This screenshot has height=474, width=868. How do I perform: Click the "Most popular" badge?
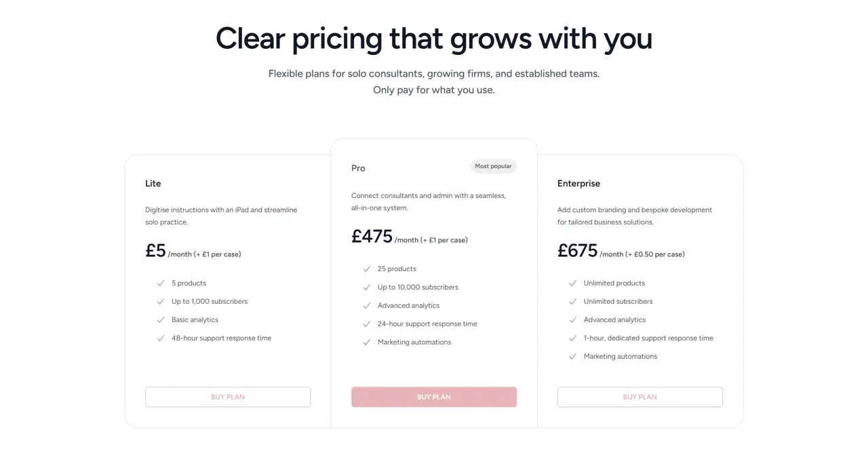pyautogui.click(x=493, y=166)
